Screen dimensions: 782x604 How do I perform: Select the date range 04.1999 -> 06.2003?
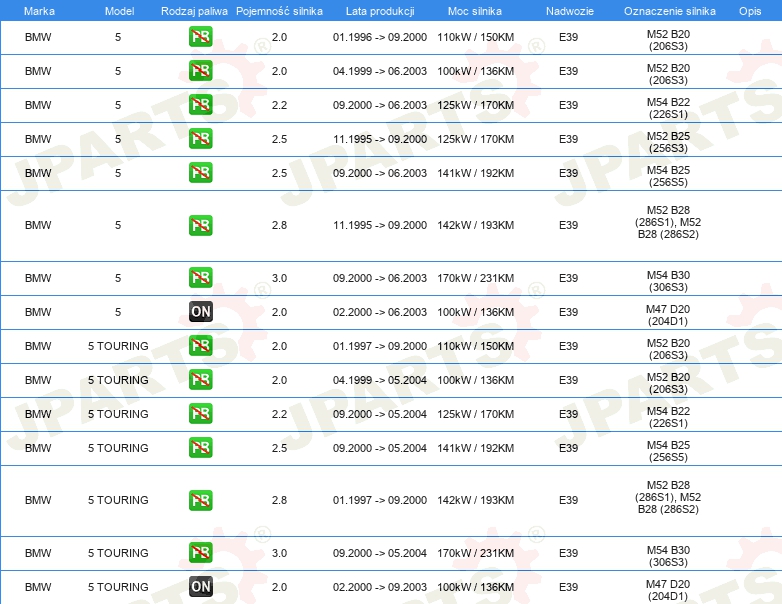point(380,71)
